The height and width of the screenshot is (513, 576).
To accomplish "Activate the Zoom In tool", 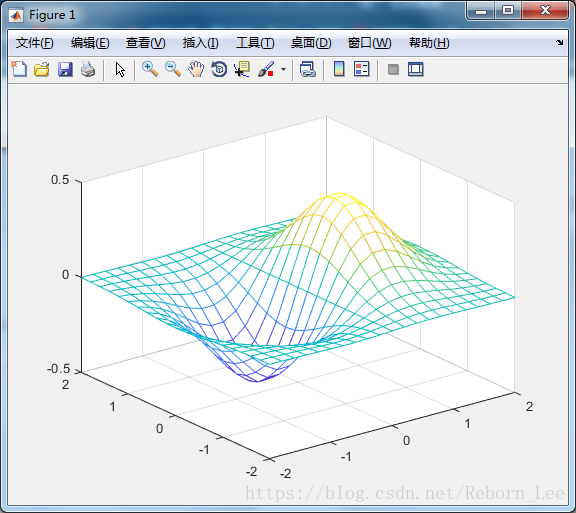I will tap(150, 69).
